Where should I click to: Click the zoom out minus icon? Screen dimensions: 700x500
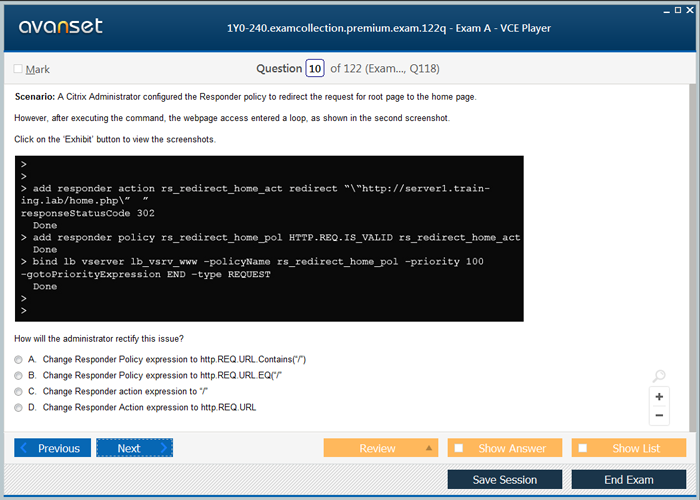[x=659, y=415]
